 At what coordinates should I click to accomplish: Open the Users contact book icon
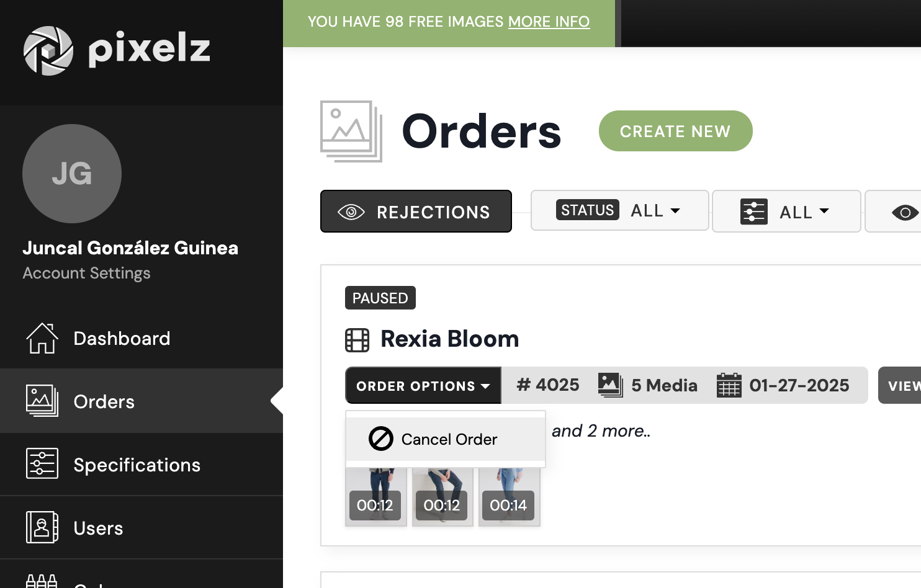[42, 527]
